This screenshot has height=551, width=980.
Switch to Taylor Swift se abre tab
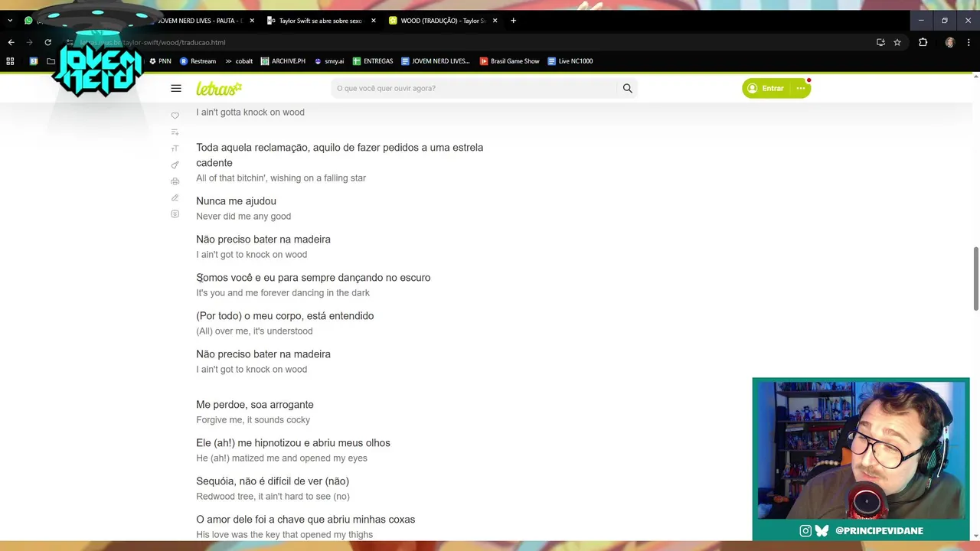(321, 21)
